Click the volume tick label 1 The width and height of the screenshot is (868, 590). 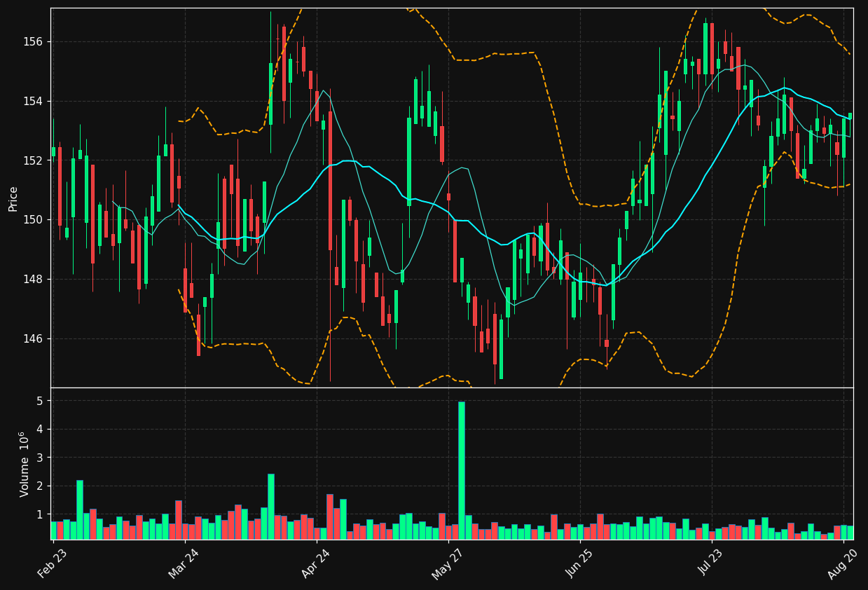pyautogui.click(x=40, y=514)
